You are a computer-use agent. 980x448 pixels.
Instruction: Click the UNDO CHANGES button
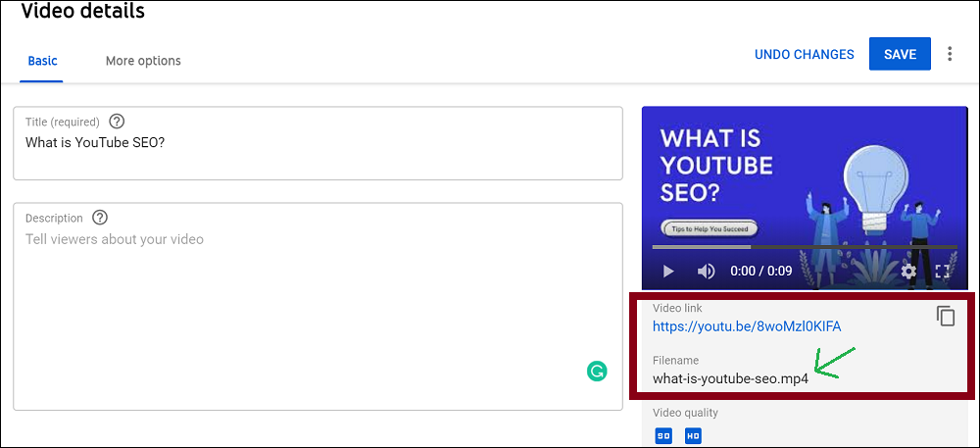(805, 54)
